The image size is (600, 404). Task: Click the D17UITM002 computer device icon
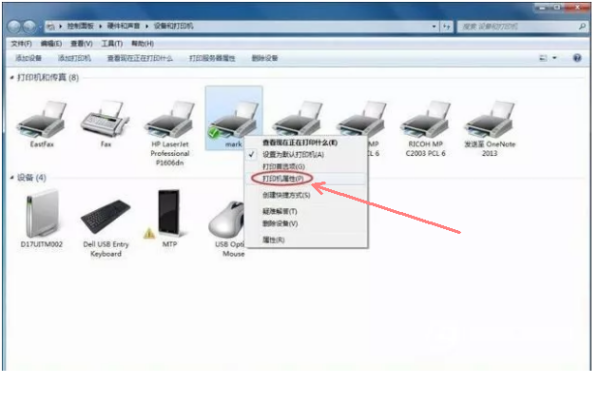[x=42, y=212]
